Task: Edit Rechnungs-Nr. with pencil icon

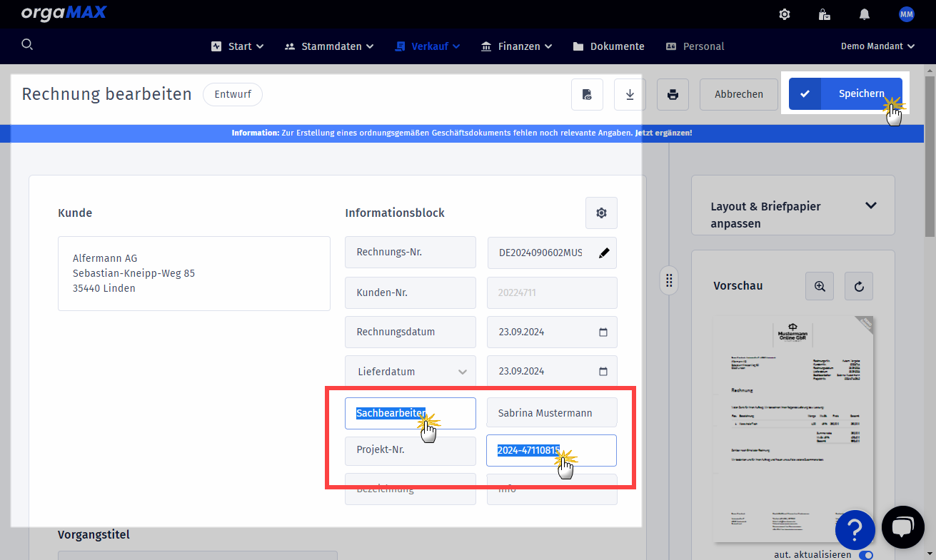Action: 604,253
